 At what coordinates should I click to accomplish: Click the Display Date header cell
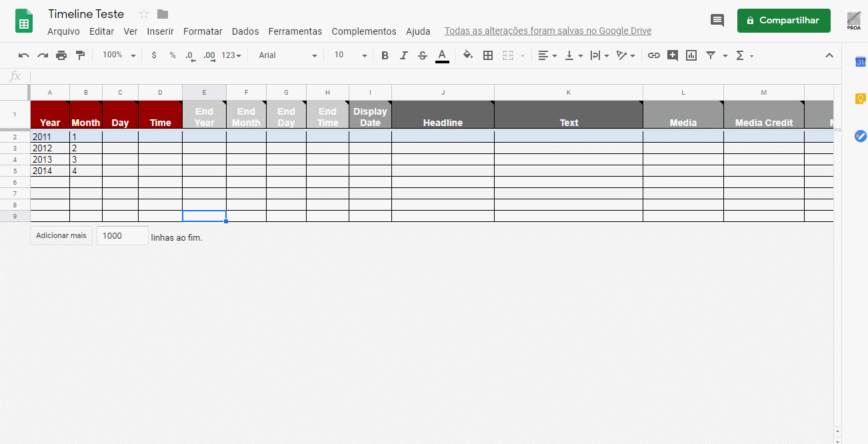tap(370, 115)
